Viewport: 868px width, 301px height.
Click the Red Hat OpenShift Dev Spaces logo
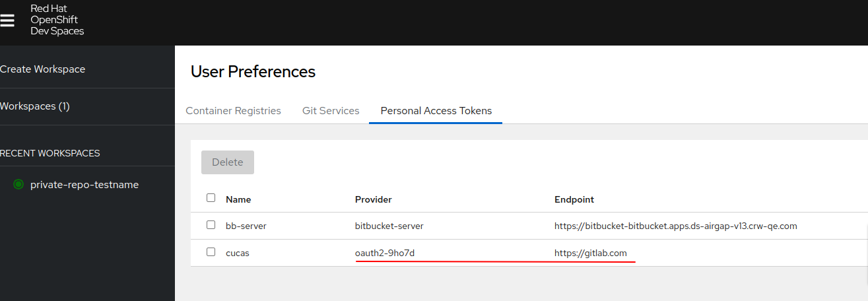tap(57, 20)
